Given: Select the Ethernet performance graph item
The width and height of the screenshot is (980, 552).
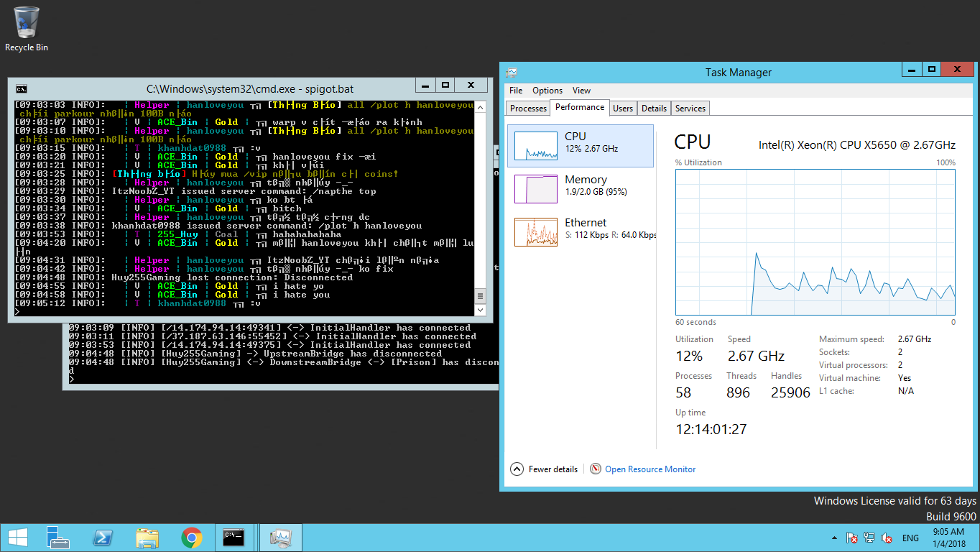Looking at the screenshot, I should 583,229.
